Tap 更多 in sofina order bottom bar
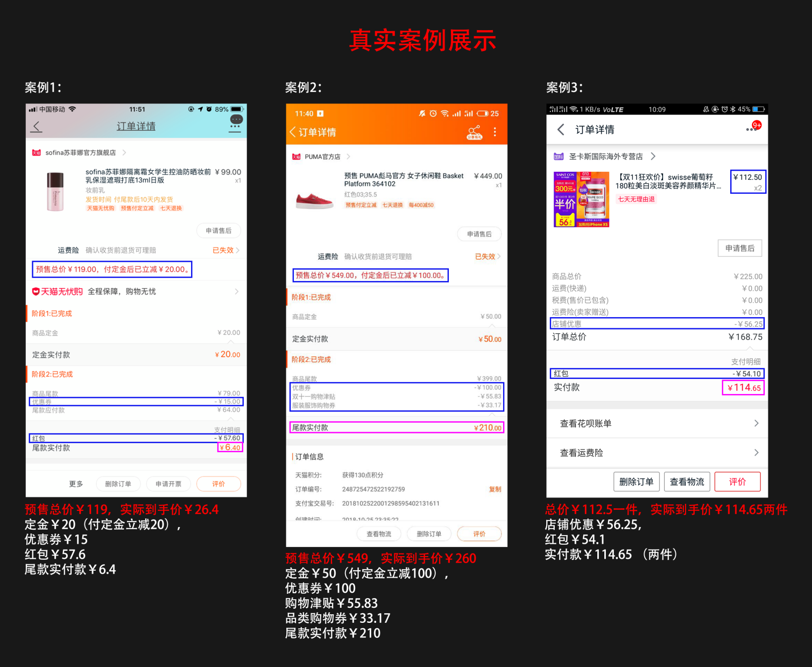 tap(76, 484)
